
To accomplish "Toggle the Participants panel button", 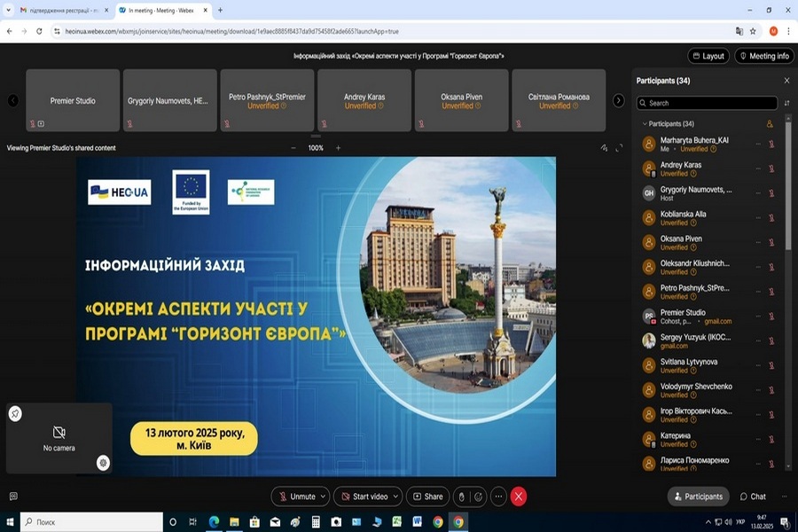I will coord(698,497).
